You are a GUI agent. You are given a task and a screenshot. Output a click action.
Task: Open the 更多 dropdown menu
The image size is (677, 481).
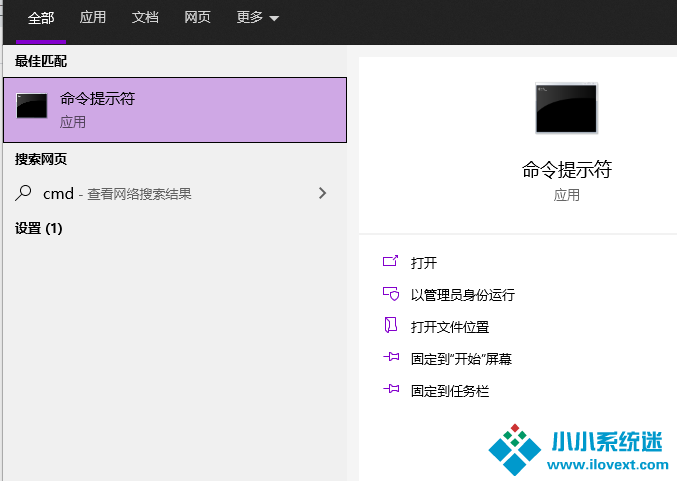(258, 17)
